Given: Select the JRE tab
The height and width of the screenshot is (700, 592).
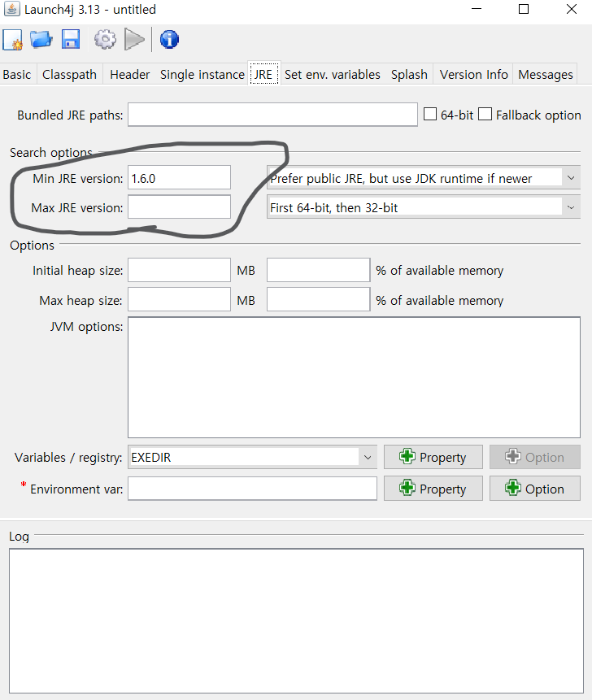Looking at the screenshot, I should click(x=263, y=74).
